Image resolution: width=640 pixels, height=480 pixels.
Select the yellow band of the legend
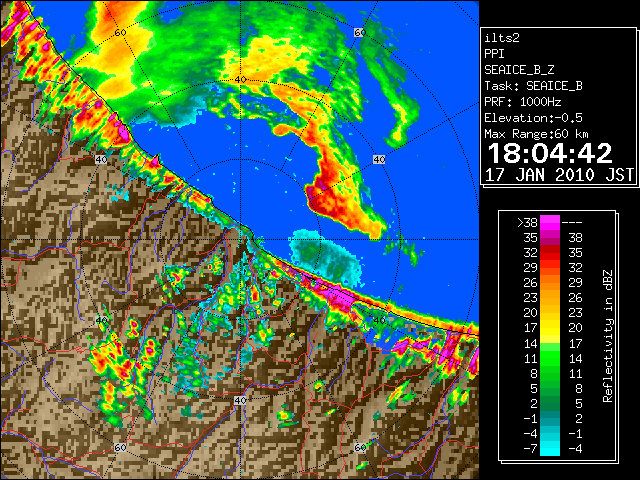click(550, 329)
